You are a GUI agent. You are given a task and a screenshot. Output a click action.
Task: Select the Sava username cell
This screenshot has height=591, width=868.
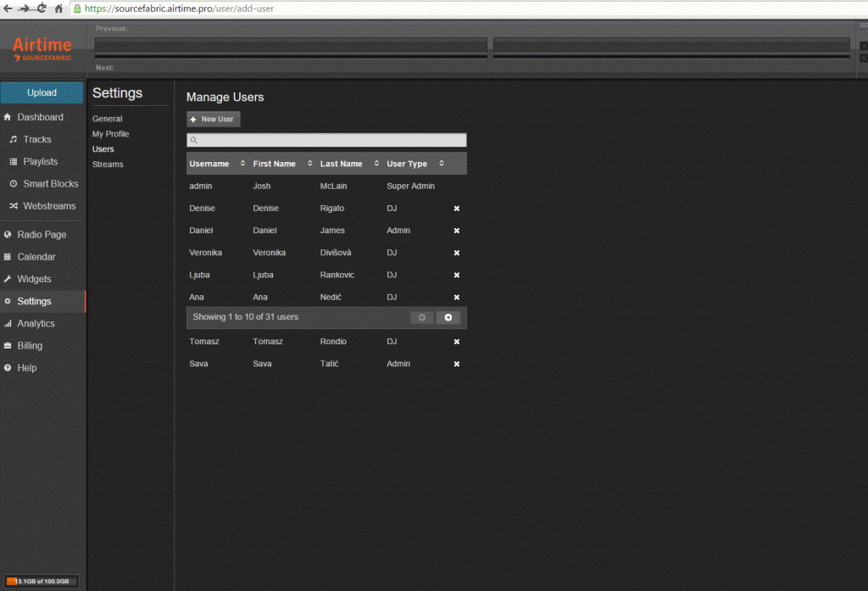coord(198,364)
